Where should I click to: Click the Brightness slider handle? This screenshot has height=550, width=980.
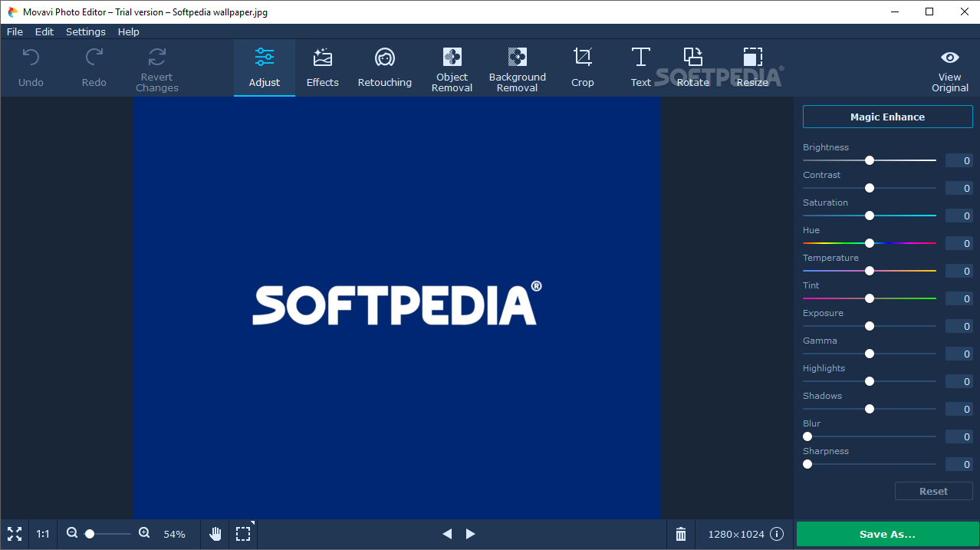coord(870,160)
